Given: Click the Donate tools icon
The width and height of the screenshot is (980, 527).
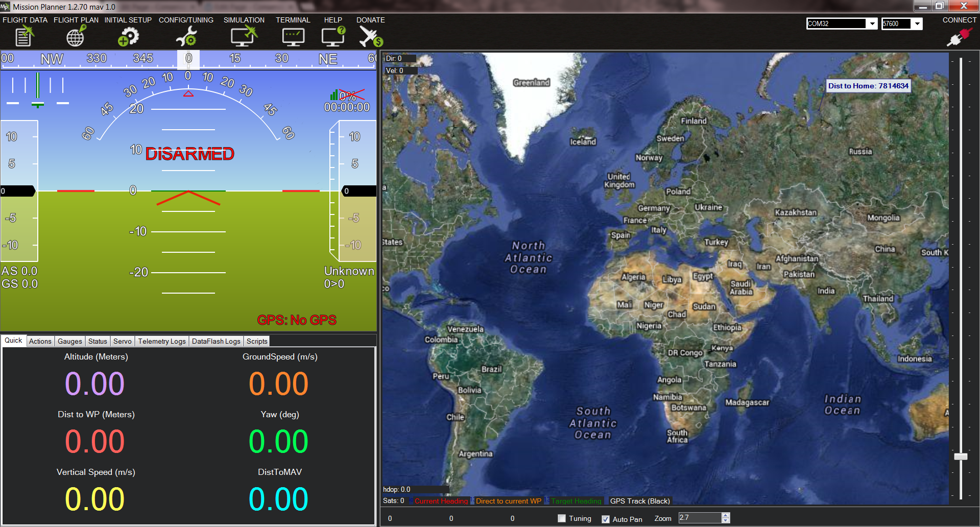Looking at the screenshot, I should click(370, 36).
